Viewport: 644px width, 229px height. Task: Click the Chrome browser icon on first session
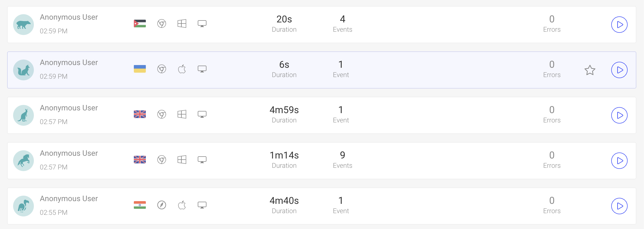coord(161,24)
